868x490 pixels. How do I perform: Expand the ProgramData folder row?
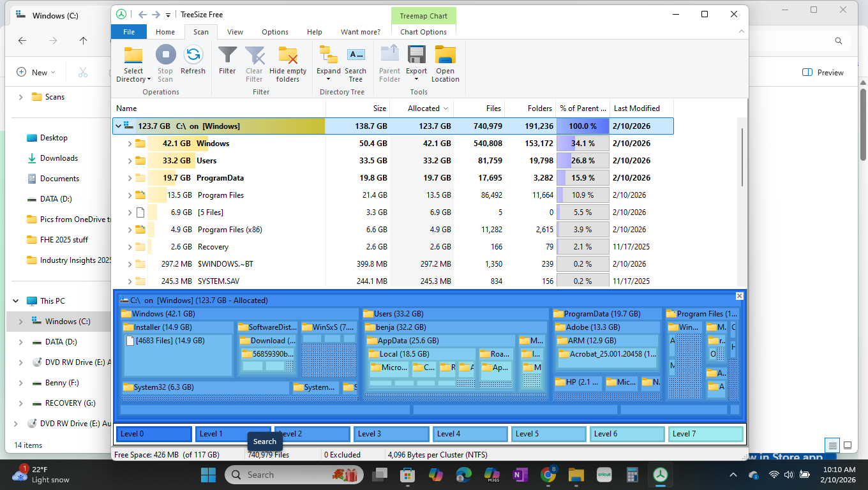tap(130, 178)
